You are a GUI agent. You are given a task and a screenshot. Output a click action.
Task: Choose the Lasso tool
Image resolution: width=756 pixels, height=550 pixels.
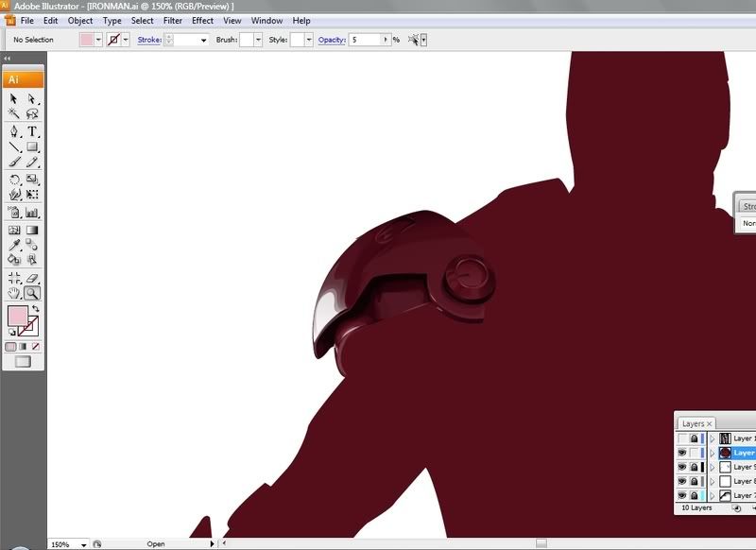point(32,113)
